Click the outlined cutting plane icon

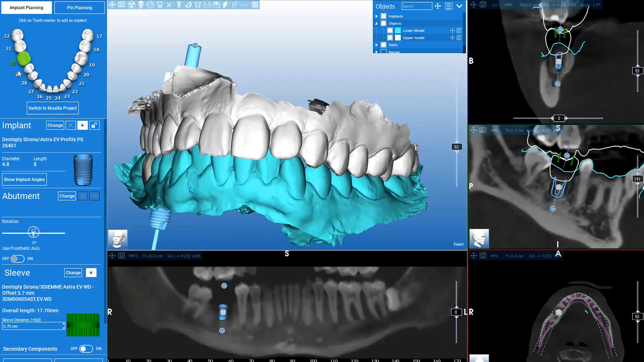[235, 5]
